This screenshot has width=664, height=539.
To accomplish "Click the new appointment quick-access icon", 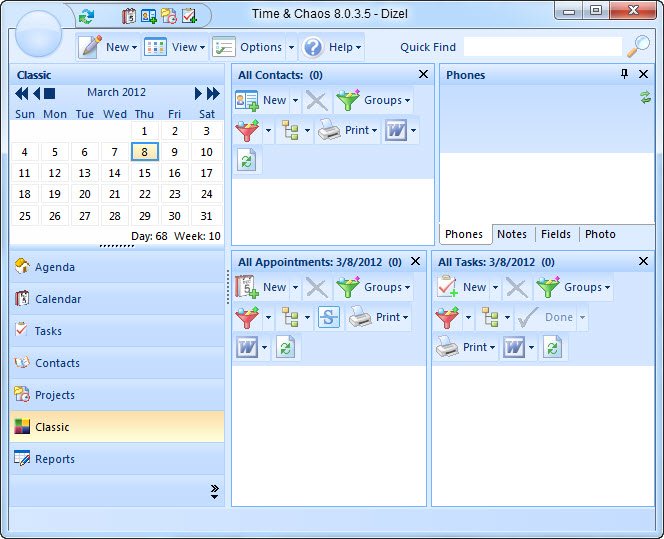I will pyautogui.click(x=129, y=16).
